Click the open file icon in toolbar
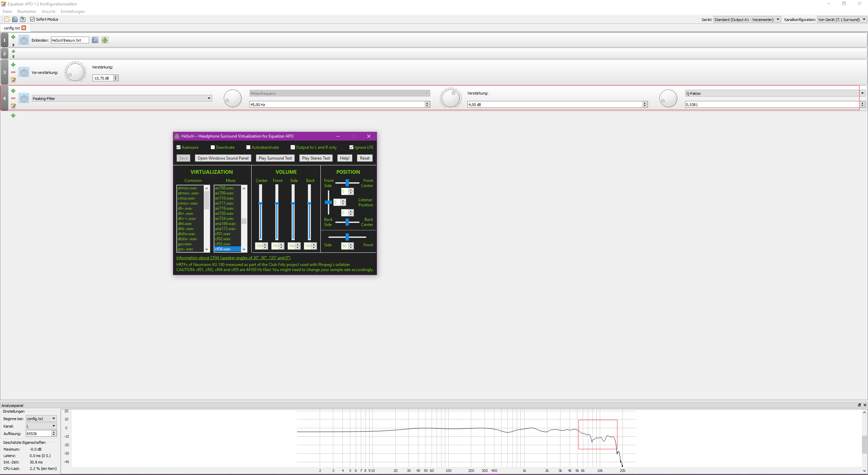The image size is (868, 475). [x=15, y=19]
